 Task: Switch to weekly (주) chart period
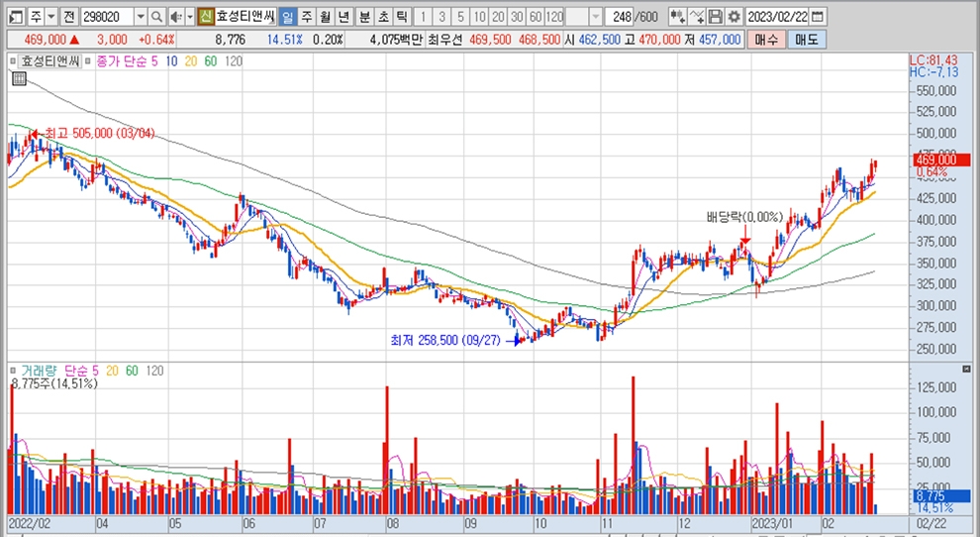coord(305,17)
